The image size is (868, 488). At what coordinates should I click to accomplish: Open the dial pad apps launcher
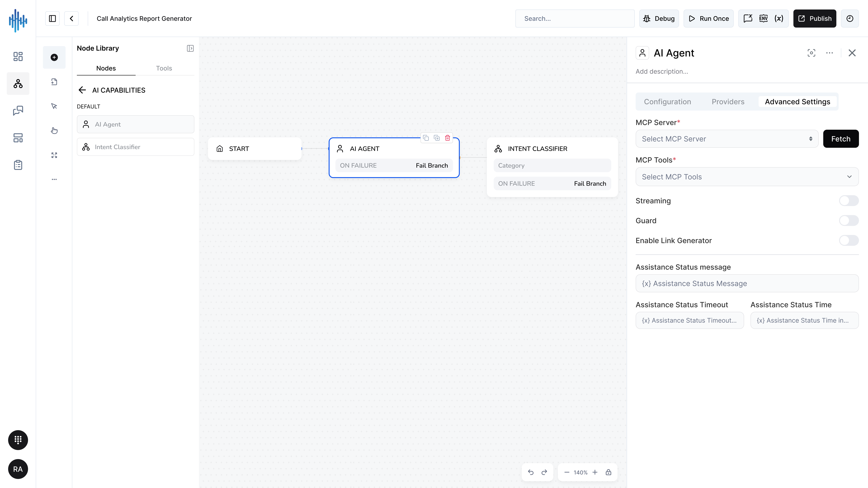[18, 440]
